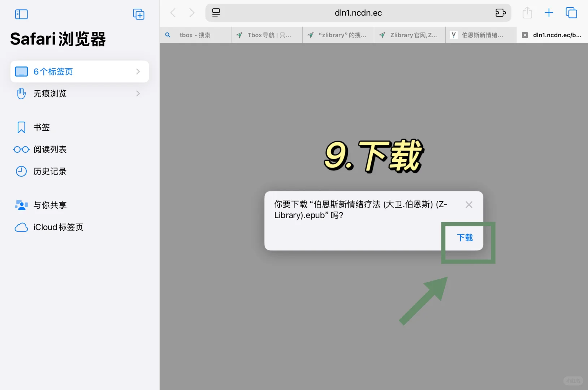Expand chevron beside 无痕浏览
588x390 pixels.
point(138,94)
